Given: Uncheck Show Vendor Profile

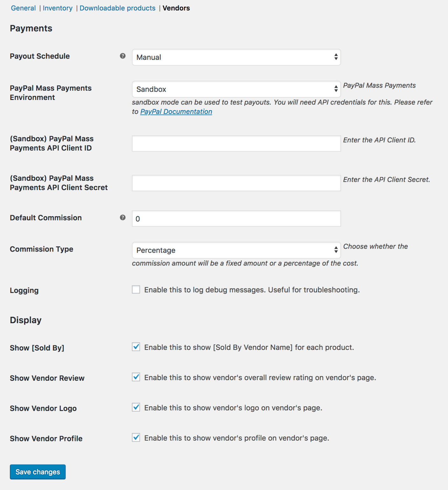Looking at the screenshot, I should (136, 438).
